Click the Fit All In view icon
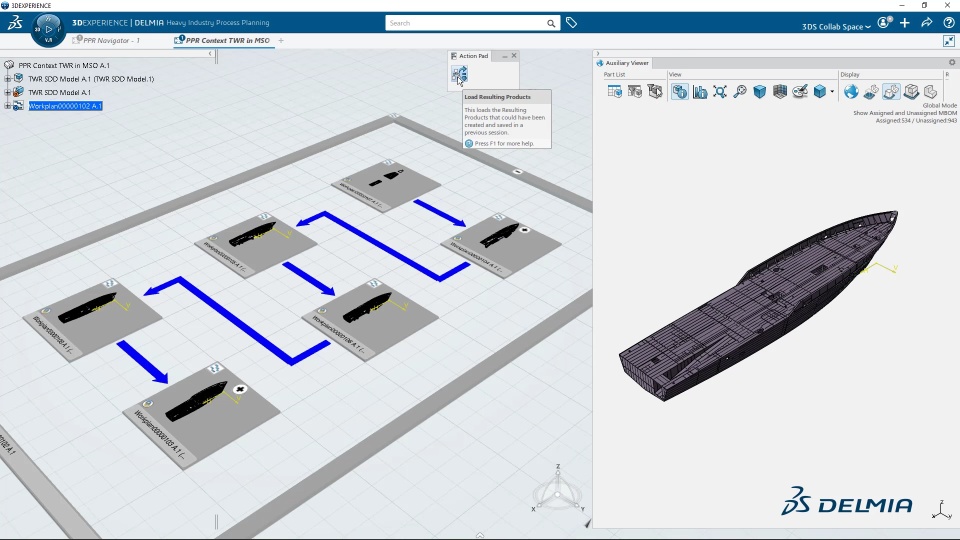This screenshot has height=540, width=960. pyautogui.click(x=720, y=91)
